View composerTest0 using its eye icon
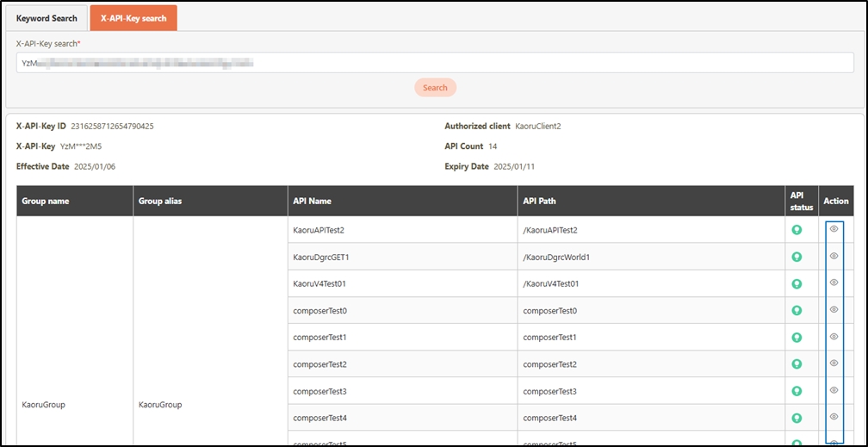868x447 pixels. (834, 309)
